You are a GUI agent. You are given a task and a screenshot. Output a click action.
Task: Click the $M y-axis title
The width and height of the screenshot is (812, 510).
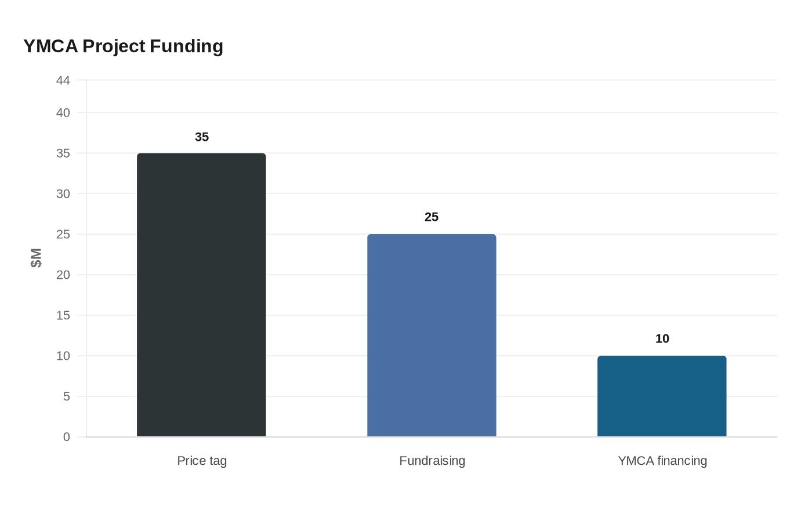tap(36, 258)
